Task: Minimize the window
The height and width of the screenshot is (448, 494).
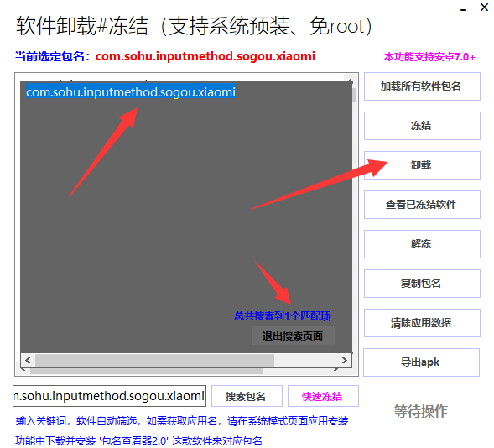Action: [x=463, y=9]
